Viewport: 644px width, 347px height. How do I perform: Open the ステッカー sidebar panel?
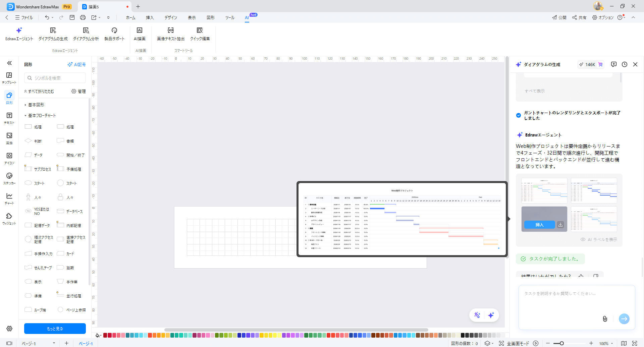tap(9, 178)
